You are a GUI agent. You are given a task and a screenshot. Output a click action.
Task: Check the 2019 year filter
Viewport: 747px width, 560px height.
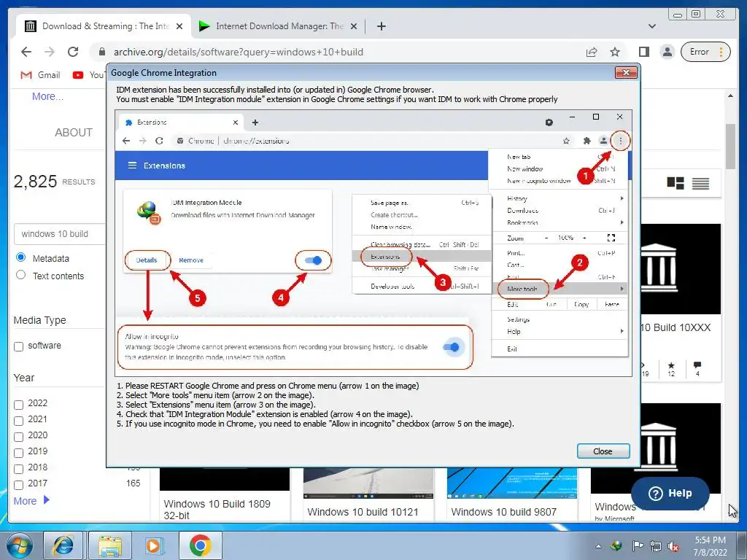(x=18, y=453)
